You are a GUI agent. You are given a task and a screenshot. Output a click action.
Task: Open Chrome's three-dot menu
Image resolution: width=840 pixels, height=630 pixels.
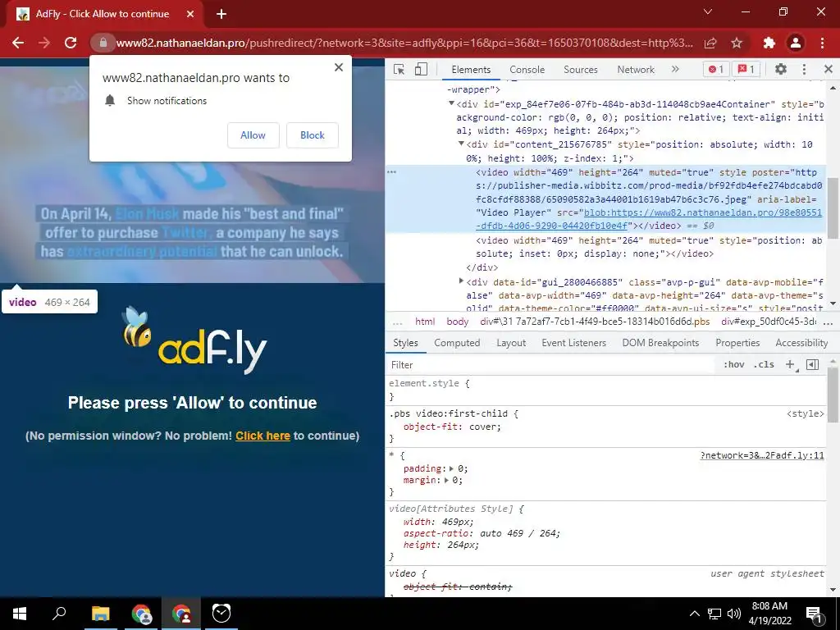[x=822, y=43]
